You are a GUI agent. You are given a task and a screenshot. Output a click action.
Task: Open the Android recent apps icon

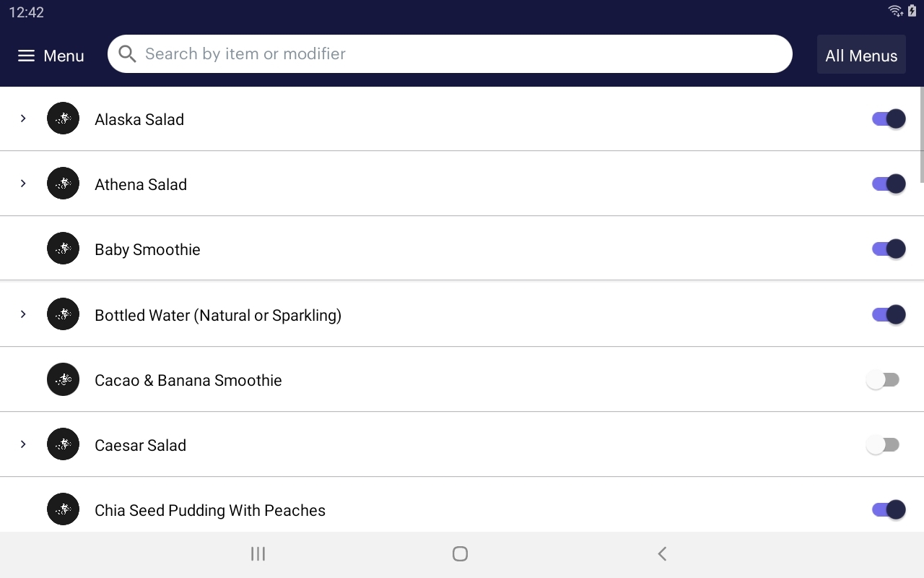pyautogui.click(x=258, y=554)
